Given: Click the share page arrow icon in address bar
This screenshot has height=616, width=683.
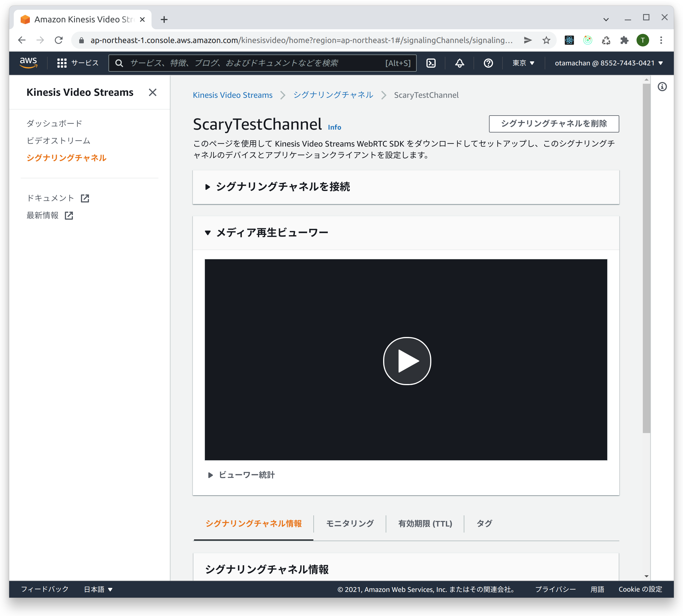Looking at the screenshot, I should point(527,40).
